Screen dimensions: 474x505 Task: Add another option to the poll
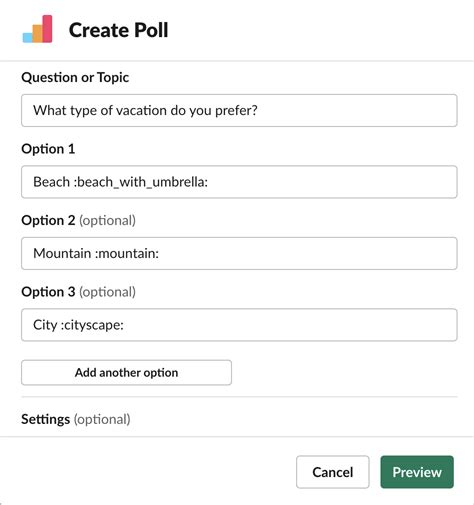click(x=126, y=372)
